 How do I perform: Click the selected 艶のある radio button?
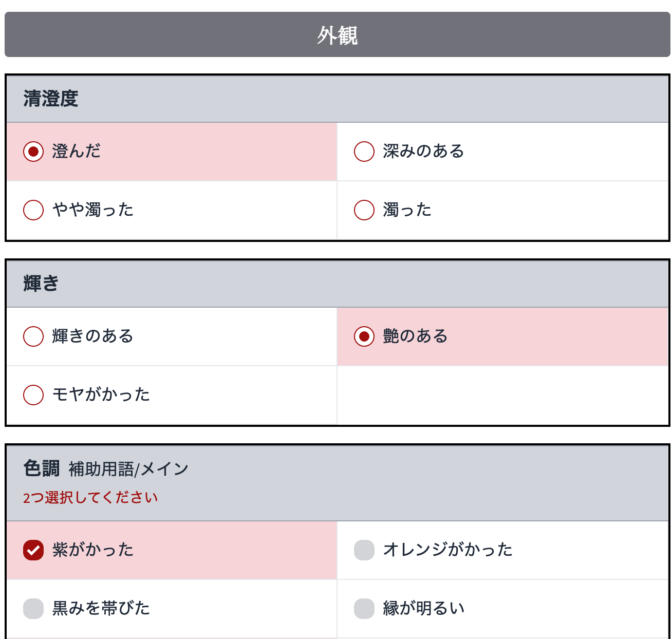coord(364,336)
